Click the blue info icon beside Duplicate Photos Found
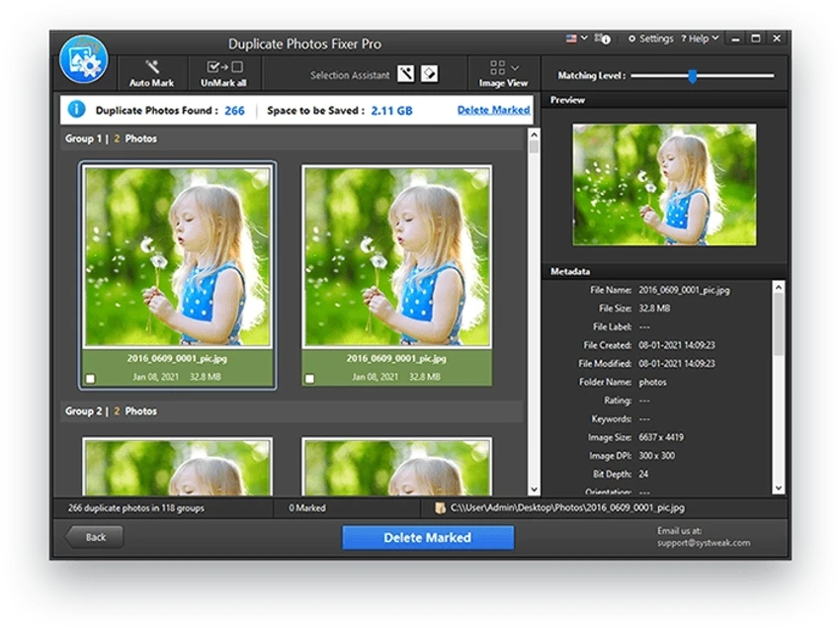 77,110
